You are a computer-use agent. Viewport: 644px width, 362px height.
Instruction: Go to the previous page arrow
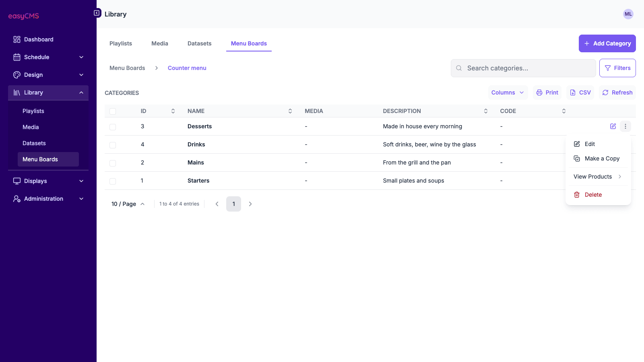click(x=217, y=204)
